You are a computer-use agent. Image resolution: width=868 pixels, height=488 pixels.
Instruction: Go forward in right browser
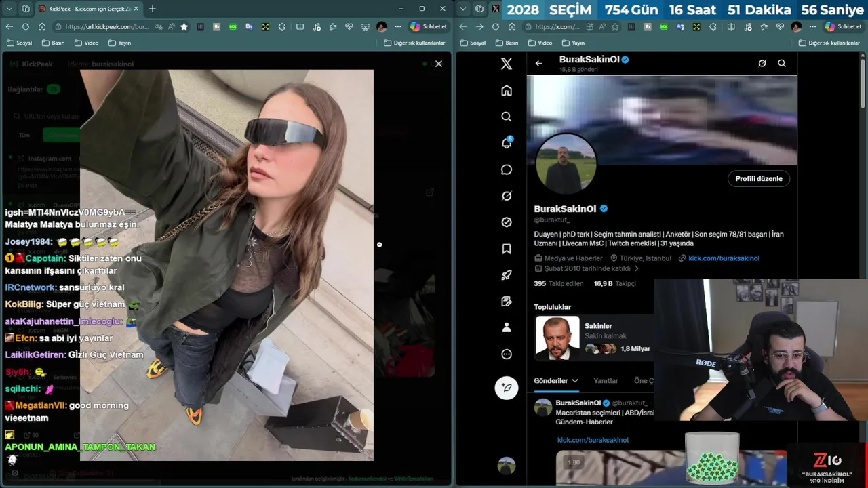pos(479,26)
